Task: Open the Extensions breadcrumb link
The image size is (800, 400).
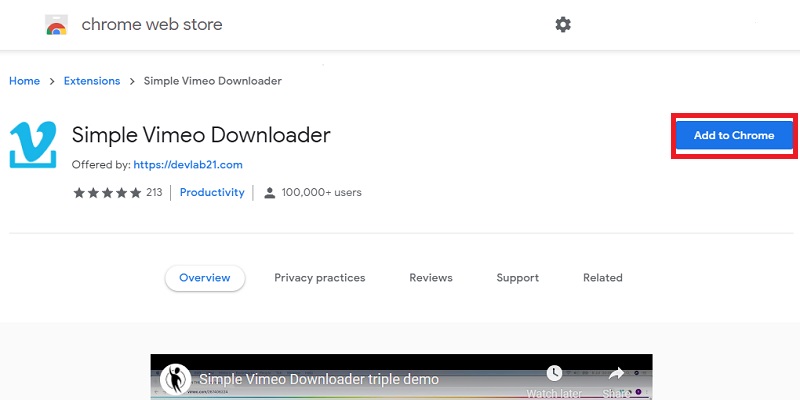Action: (x=92, y=81)
